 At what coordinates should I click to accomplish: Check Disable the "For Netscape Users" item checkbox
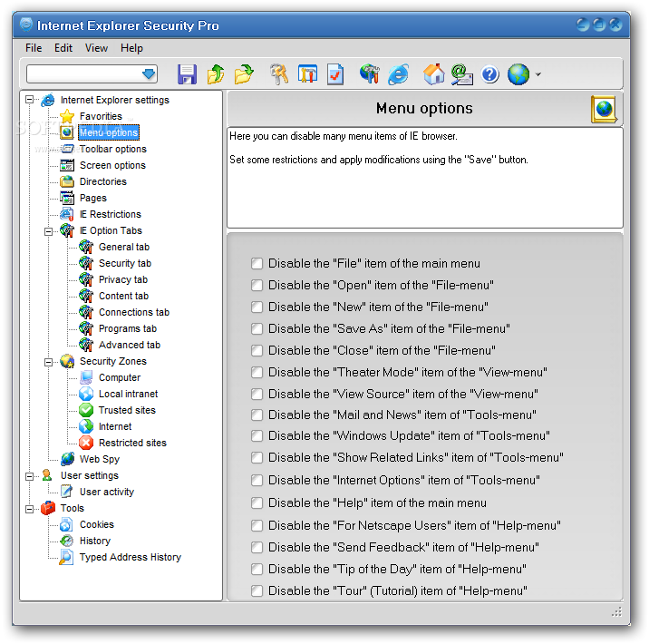click(257, 525)
